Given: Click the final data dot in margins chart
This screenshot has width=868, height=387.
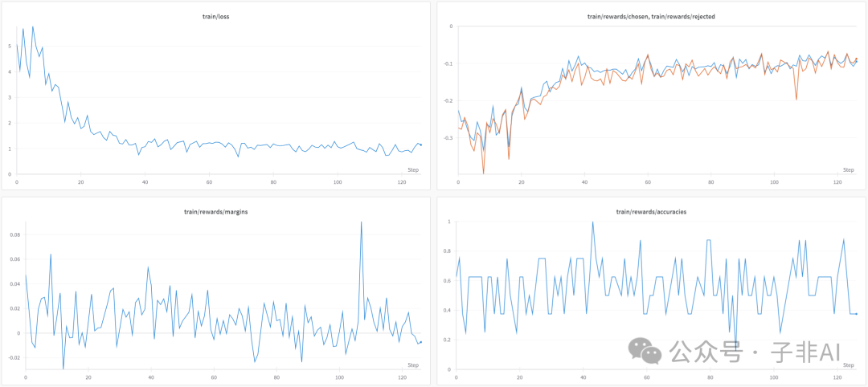Looking at the screenshot, I should [x=420, y=342].
